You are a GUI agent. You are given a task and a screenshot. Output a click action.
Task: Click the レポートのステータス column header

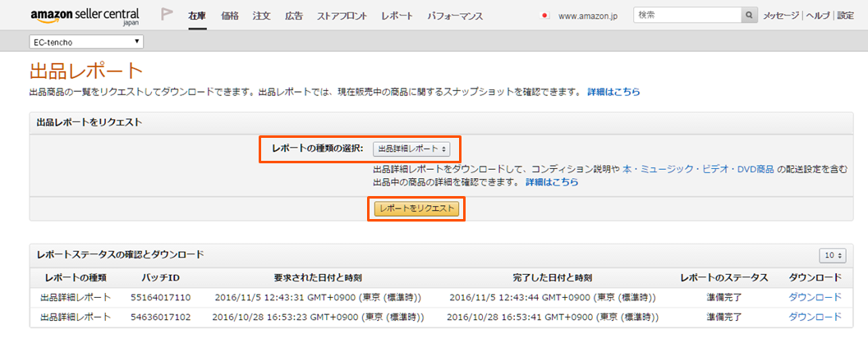[724, 277]
